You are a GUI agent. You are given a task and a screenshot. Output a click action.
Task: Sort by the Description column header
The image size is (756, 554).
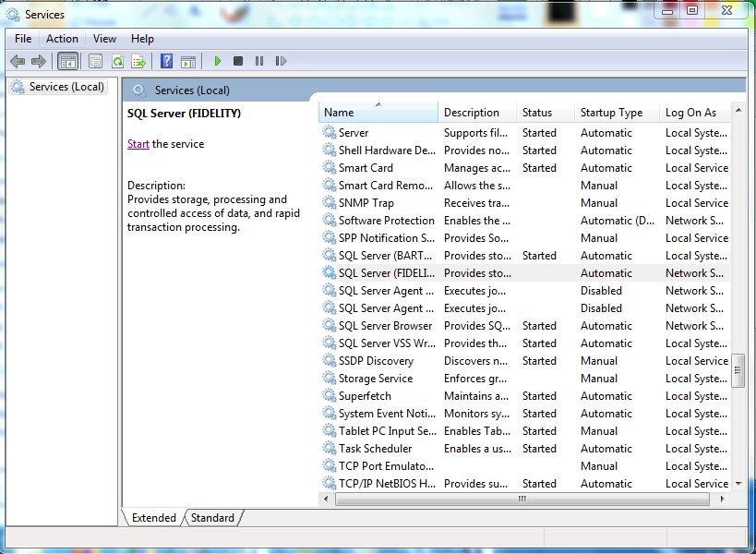click(477, 113)
